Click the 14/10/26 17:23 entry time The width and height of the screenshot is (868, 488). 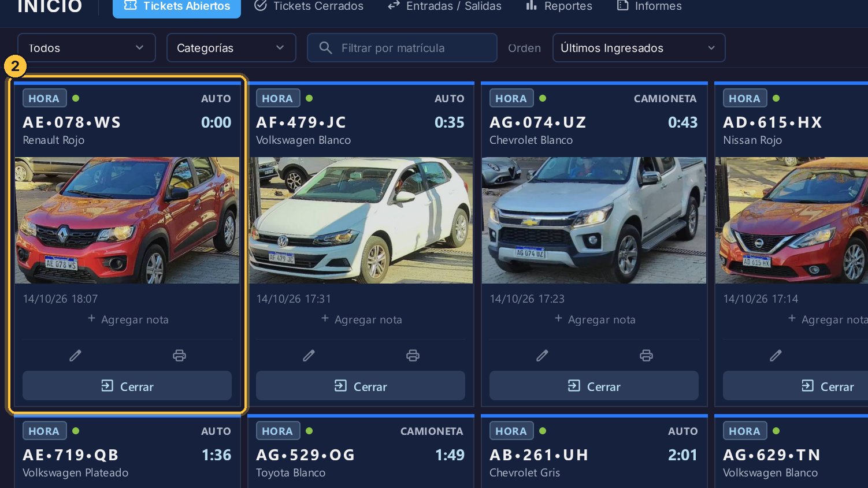click(527, 299)
